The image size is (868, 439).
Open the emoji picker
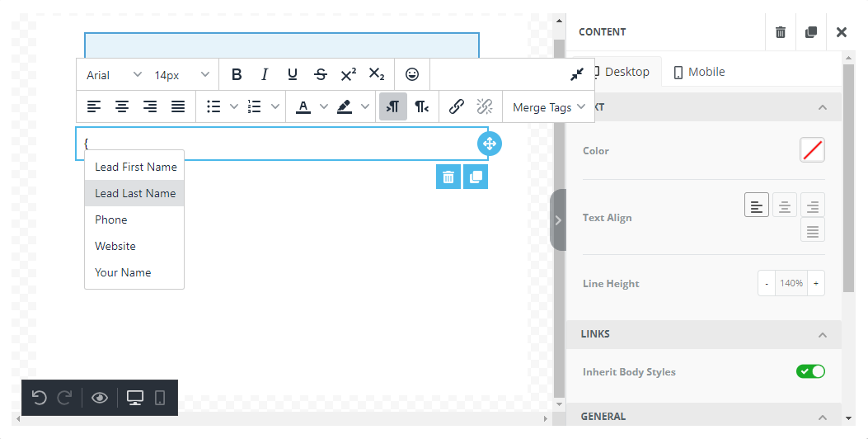[412, 75]
